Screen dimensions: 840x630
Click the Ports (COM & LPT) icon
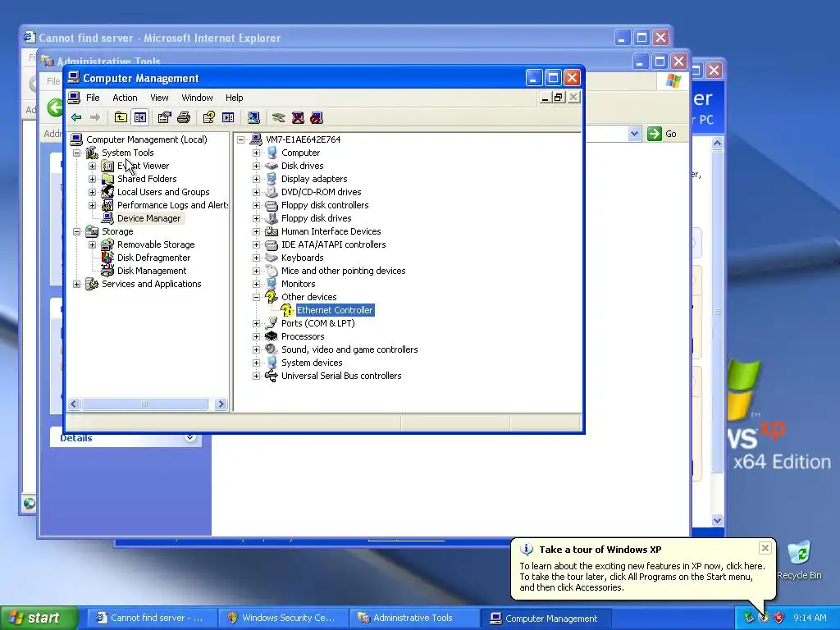coord(272,323)
